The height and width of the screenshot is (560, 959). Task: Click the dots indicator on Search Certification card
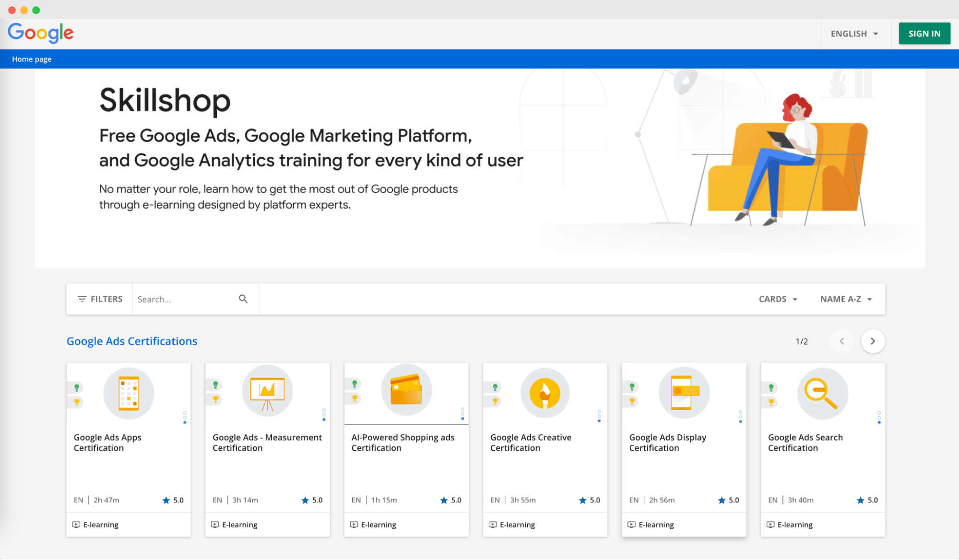pos(879,417)
